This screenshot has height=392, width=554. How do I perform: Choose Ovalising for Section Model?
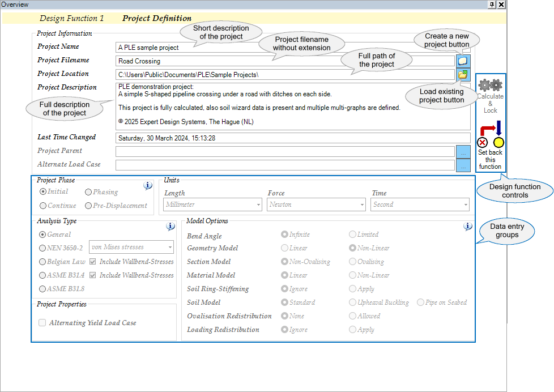click(353, 262)
